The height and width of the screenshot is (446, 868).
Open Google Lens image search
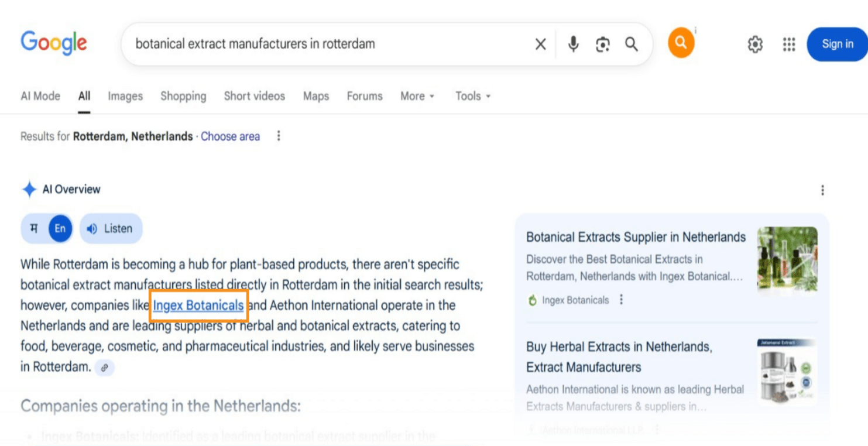click(602, 44)
